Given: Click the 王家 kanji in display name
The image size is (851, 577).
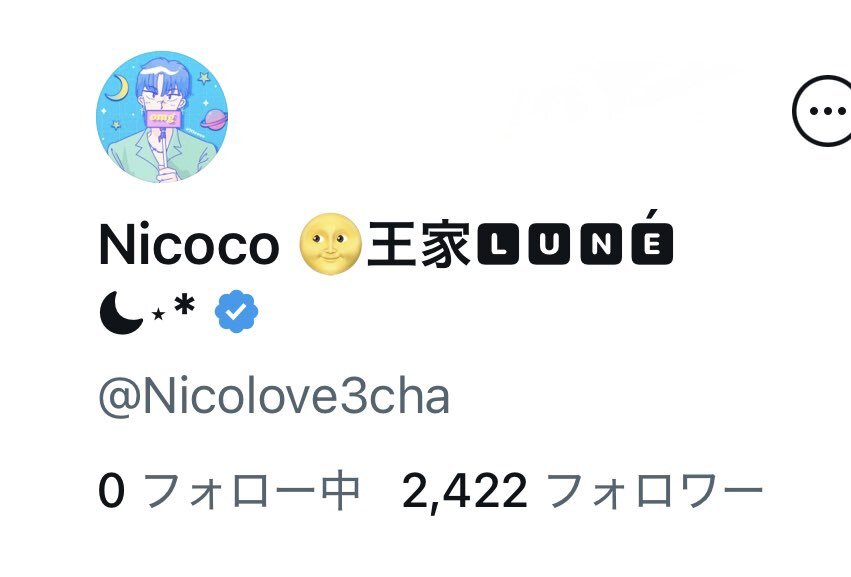Looking at the screenshot, I should pyautogui.click(x=418, y=244).
